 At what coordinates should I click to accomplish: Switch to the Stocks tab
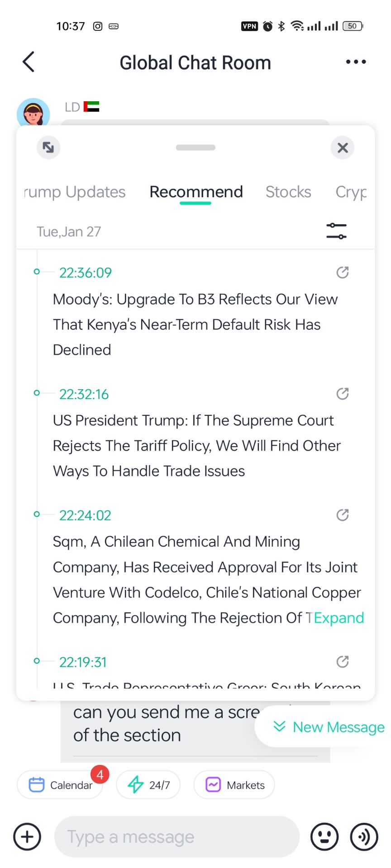tap(288, 192)
